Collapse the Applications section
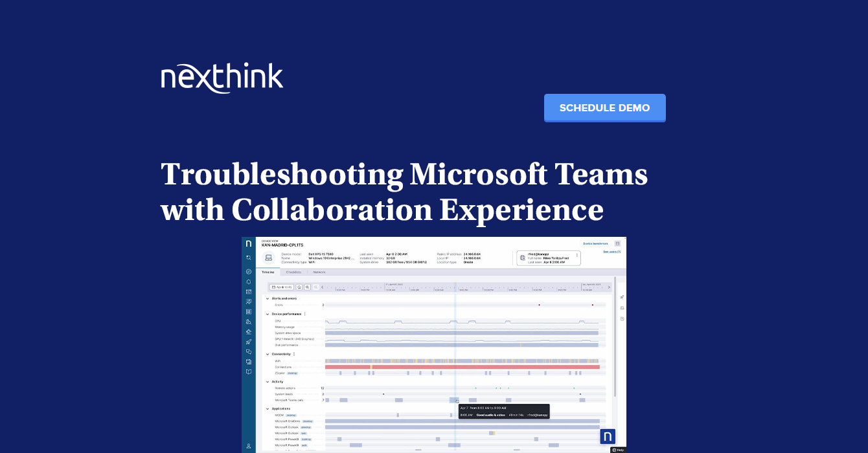The width and height of the screenshot is (868, 453). coord(268,408)
